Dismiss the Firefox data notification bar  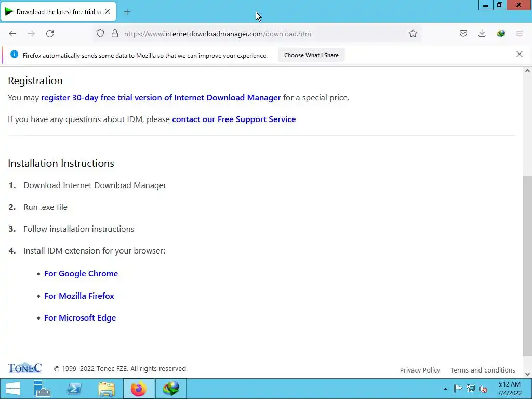pyautogui.click(x=520, y=54)
